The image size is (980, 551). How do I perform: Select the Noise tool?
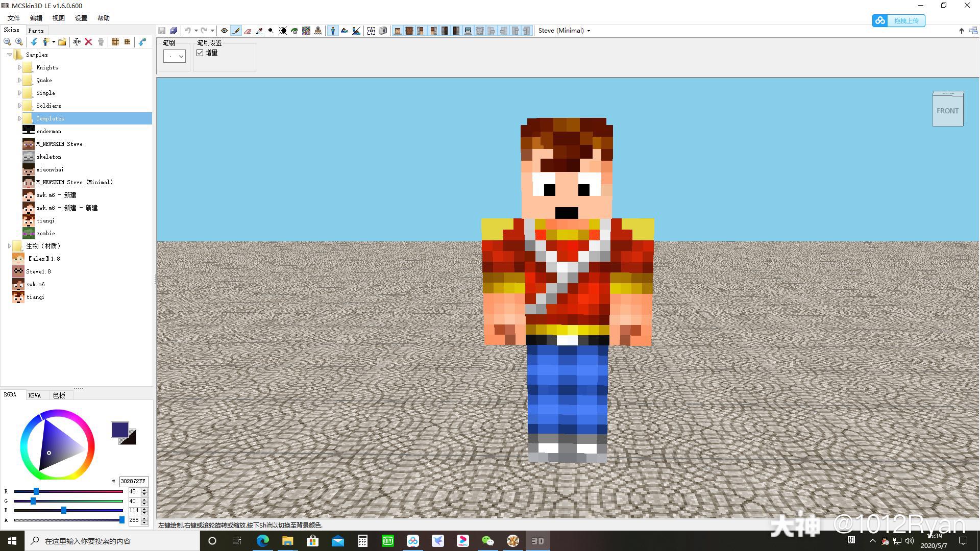coord(306,31)
